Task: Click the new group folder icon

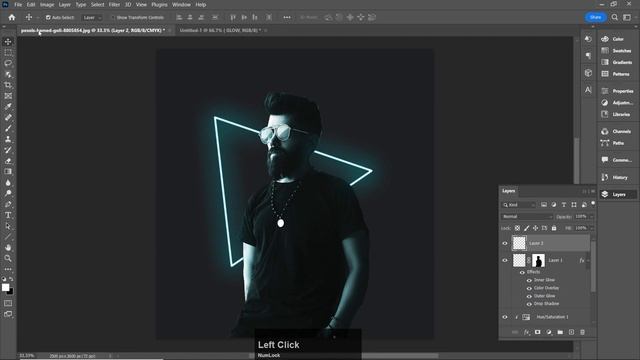Action: 560,332
